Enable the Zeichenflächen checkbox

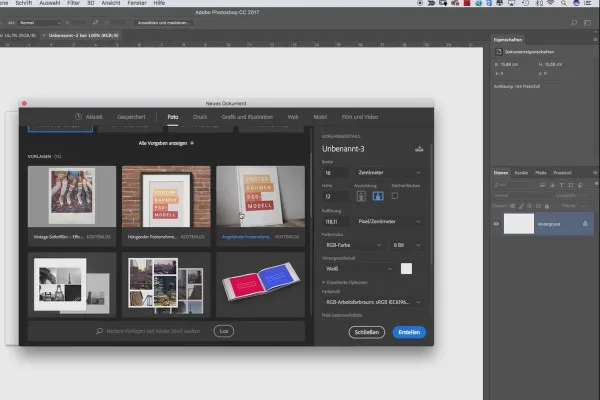point(394,196)
